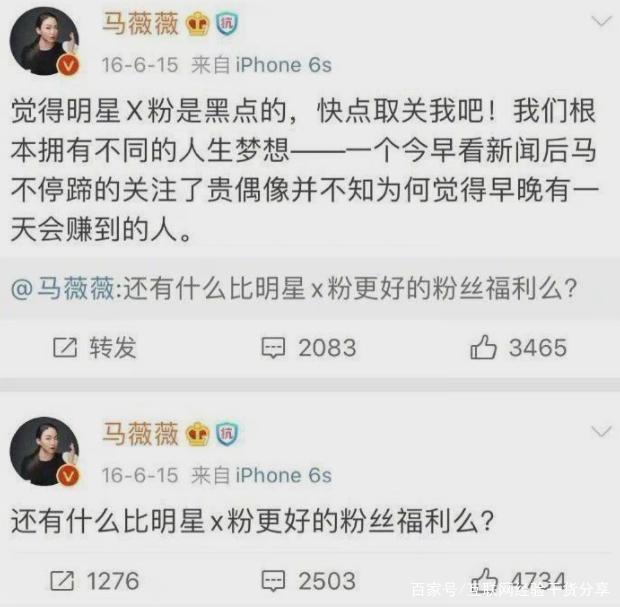Open comments icon showing 2083
The height and width of the screenshot is (607, 620).
click(x=273, y=348)
